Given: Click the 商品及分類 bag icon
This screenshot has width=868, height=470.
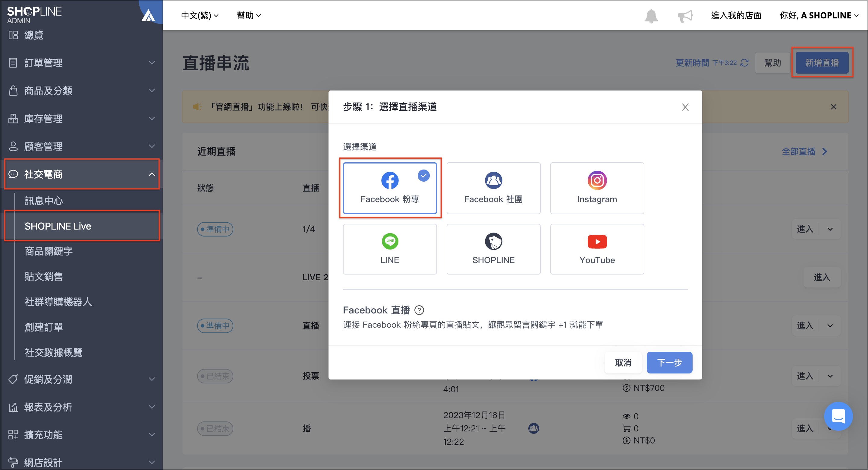Looking at the screenshot, I should coord(13,91).
